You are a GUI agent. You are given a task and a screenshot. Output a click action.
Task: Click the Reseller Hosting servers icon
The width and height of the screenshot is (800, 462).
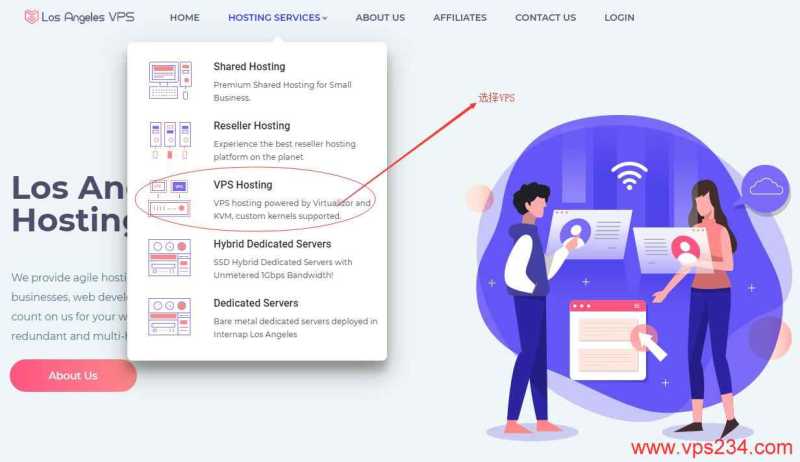(x=170, y=140)
